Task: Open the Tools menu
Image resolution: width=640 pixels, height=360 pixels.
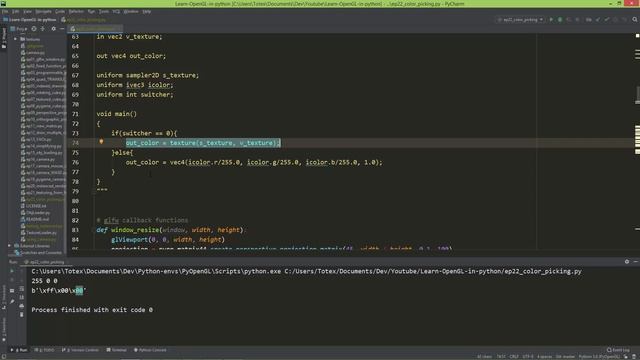Action: click(x=104, y=11)
